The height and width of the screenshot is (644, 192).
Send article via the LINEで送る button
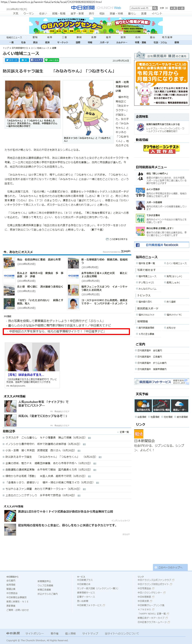pyautogui.click(x=52, y=60)
